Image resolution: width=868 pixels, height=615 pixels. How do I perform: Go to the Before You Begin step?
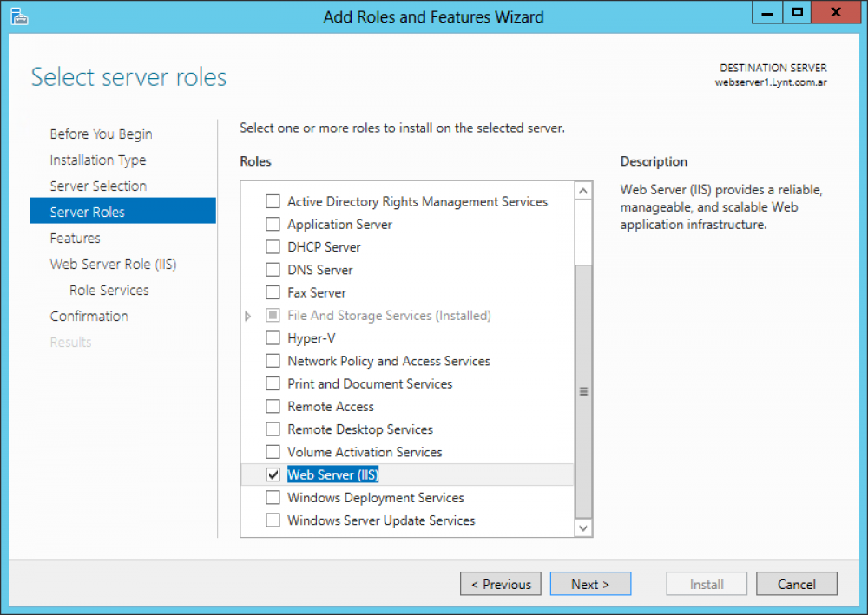pyautogui.click(x=101, y=134)
